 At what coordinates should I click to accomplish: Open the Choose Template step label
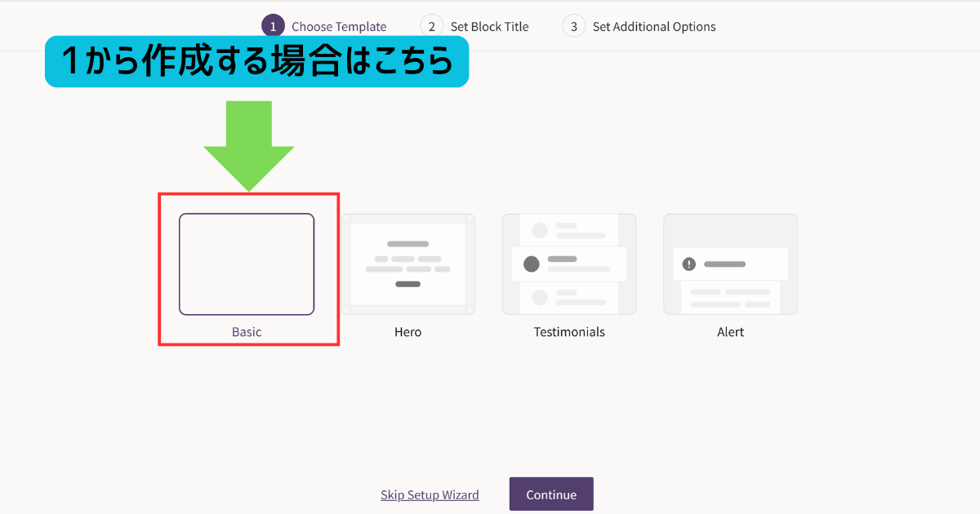339,27
